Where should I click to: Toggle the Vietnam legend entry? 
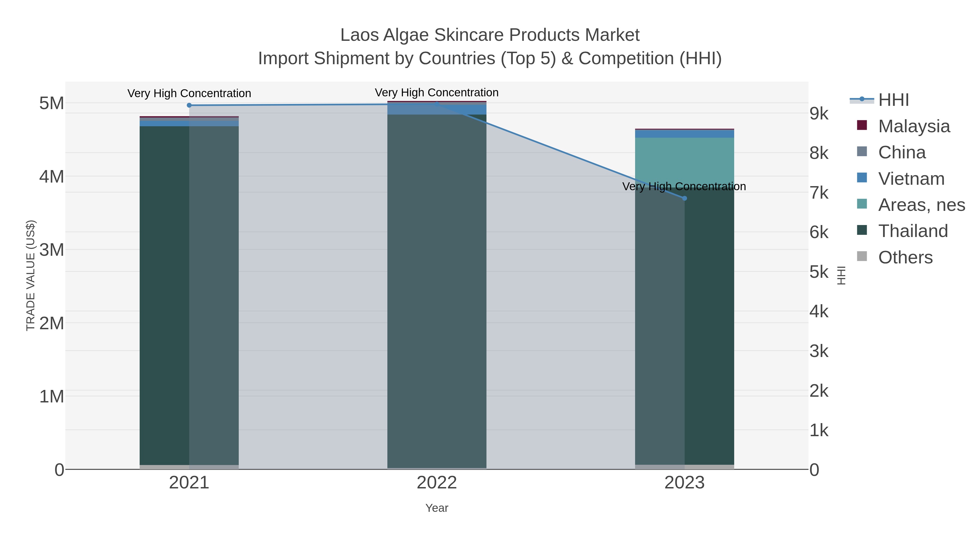click(x=900, y=178)
